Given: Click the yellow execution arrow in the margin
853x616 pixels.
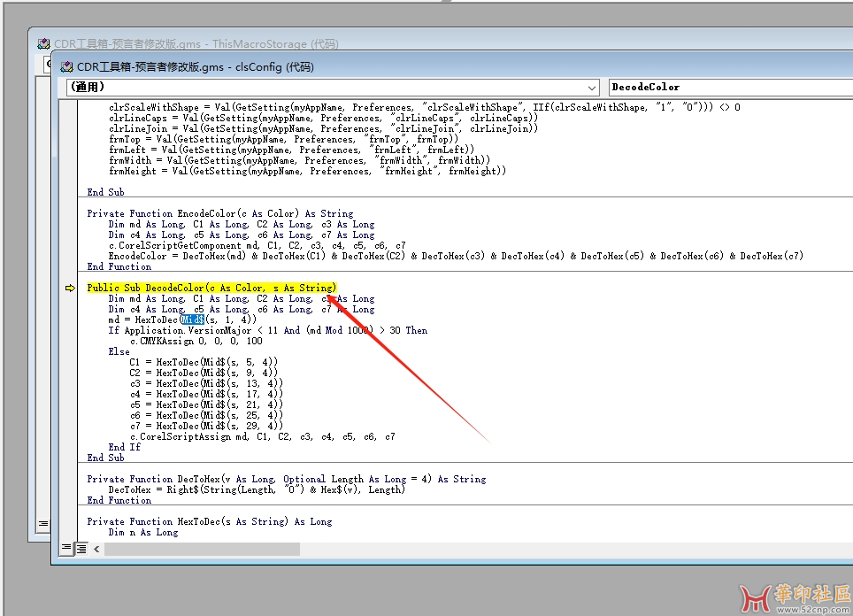Looking at the screenshot, I should click(70, 289).
